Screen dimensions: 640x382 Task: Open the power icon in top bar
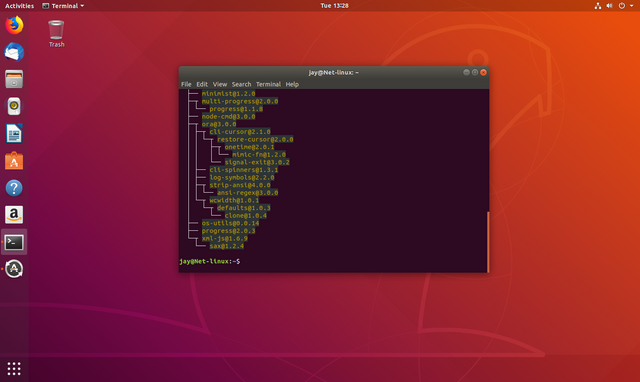click(x=622, y=6)
